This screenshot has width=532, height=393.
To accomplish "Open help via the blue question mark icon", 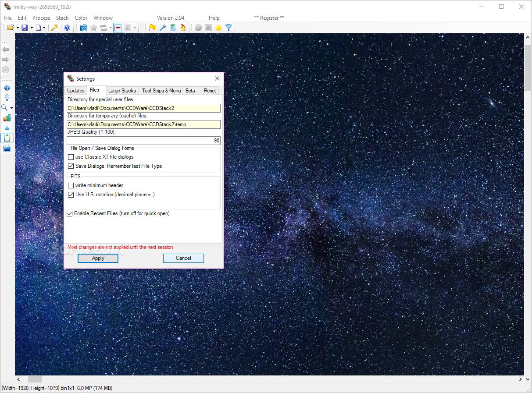I will 67,28.
